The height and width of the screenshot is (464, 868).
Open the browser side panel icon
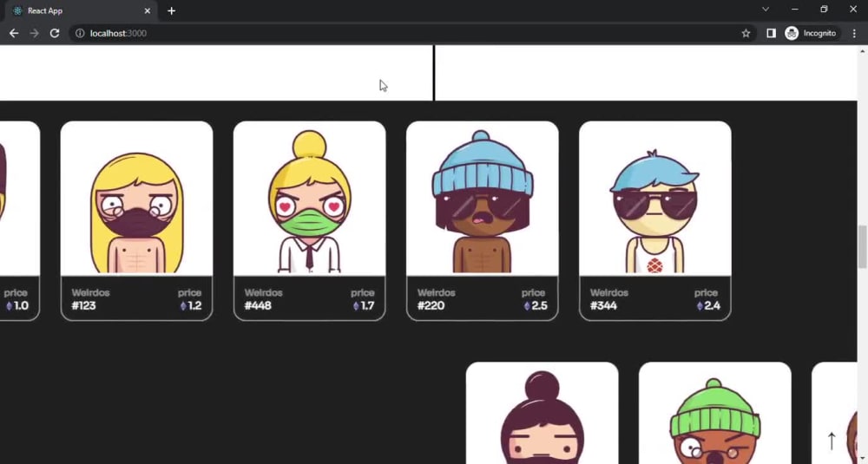(x=771, y=33)
